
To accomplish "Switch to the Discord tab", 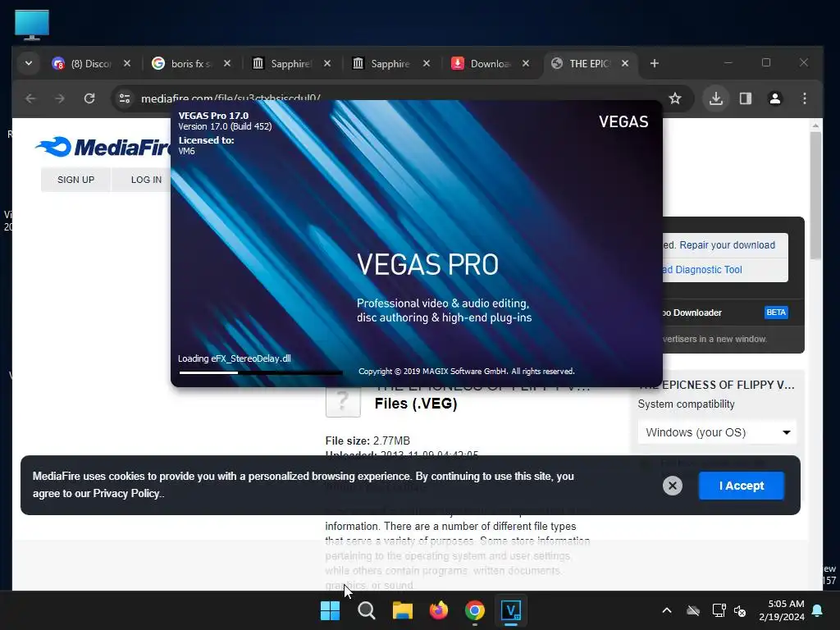I will tap(83, 63).
